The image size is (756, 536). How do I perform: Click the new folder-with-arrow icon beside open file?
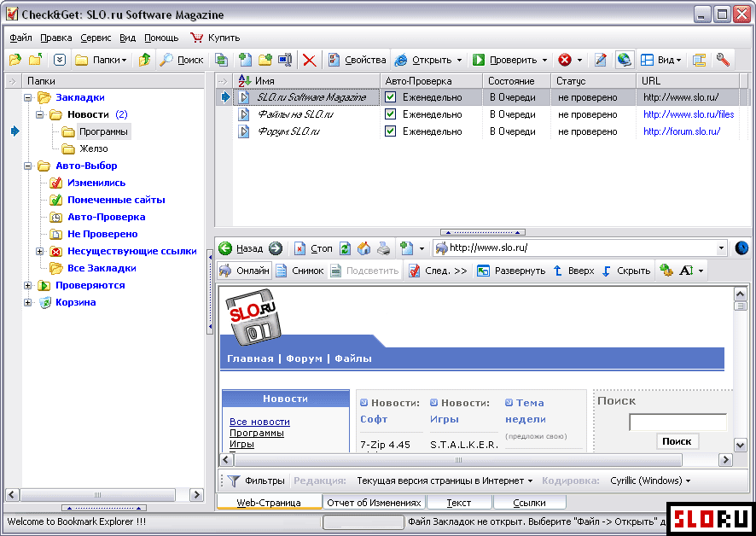point(36,60)
